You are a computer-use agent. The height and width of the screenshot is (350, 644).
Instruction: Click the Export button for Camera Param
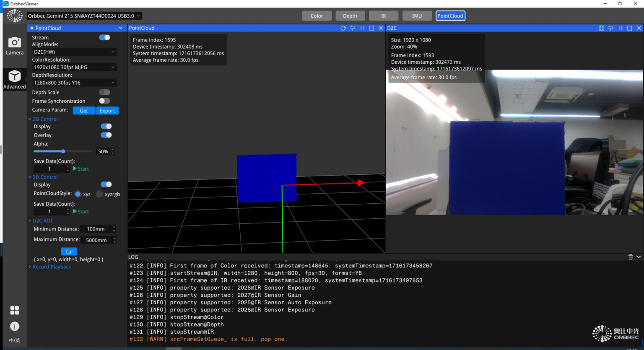(107, 110)
